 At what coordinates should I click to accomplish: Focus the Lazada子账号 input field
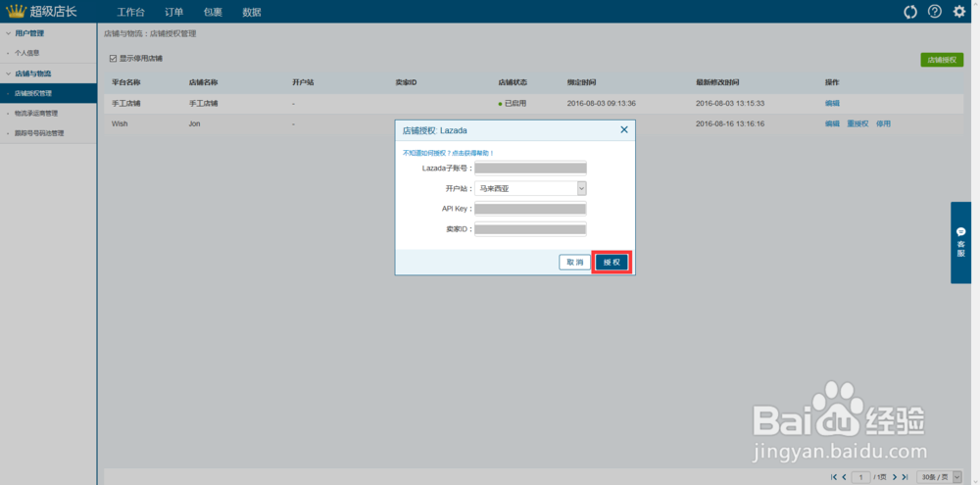[x=530, y=168]
